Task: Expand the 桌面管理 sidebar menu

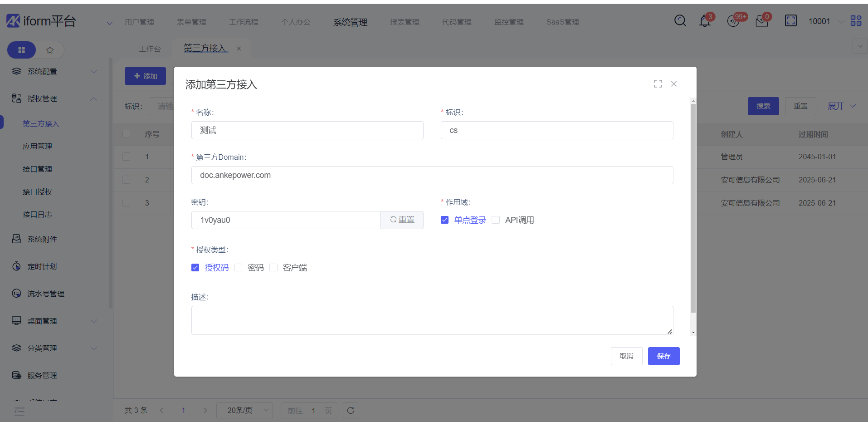Action: [54, 321]
